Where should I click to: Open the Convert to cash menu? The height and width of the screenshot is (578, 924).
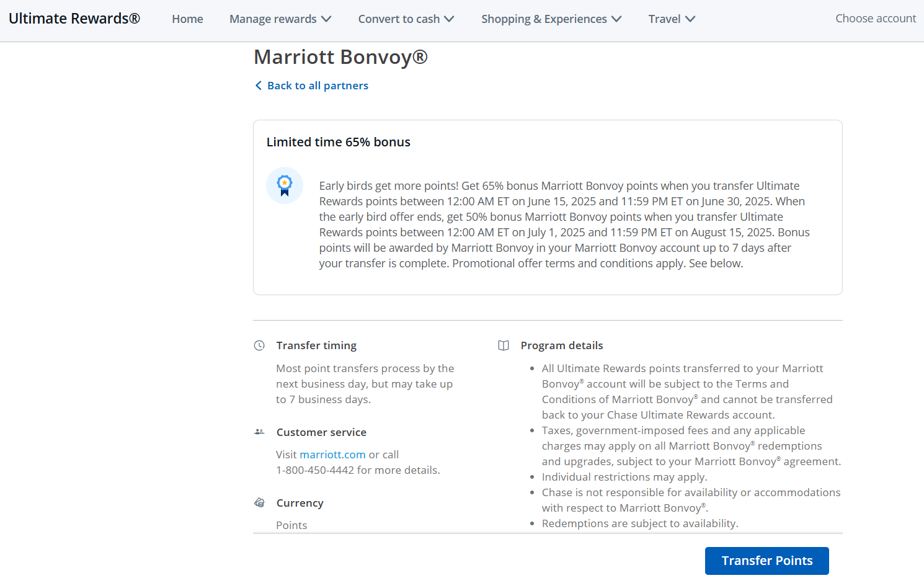click(x=406, y=19)
